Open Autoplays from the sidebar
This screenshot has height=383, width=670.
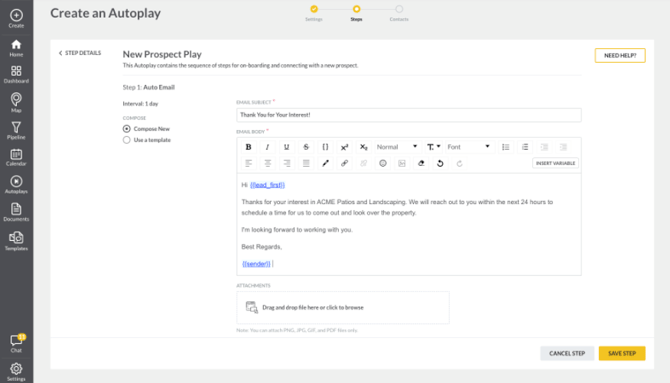pyautogui.click(x=16, y=185)
